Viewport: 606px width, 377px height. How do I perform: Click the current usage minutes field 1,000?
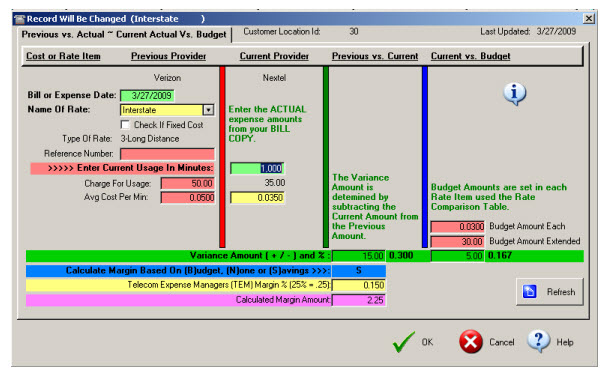[x=257, y=168]
